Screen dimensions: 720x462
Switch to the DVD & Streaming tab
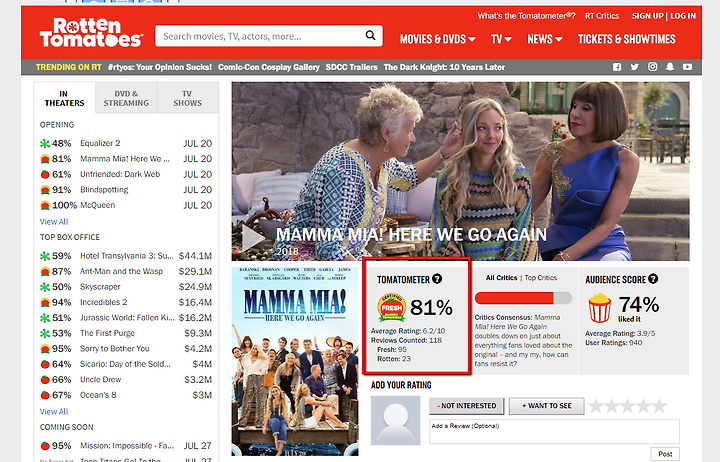(126, 98)
